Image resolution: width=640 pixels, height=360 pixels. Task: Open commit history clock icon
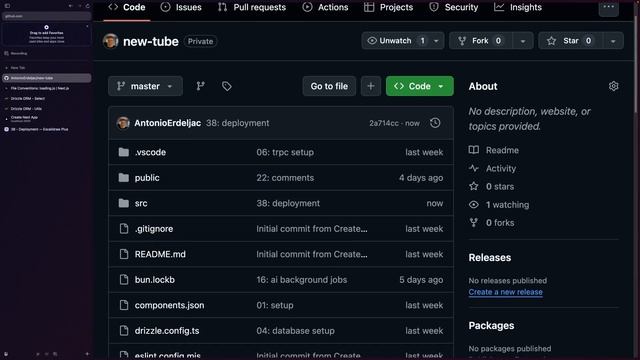click(435, 123)
